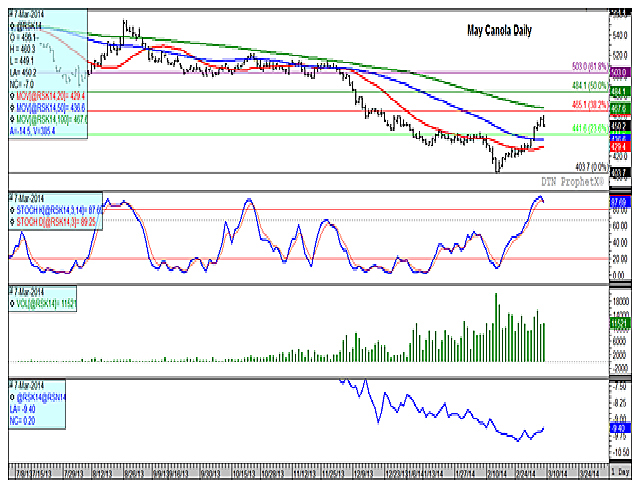Click the blue 87.69 stochastic axis tag
Screen dimensions: 640x480
[620, 202]
